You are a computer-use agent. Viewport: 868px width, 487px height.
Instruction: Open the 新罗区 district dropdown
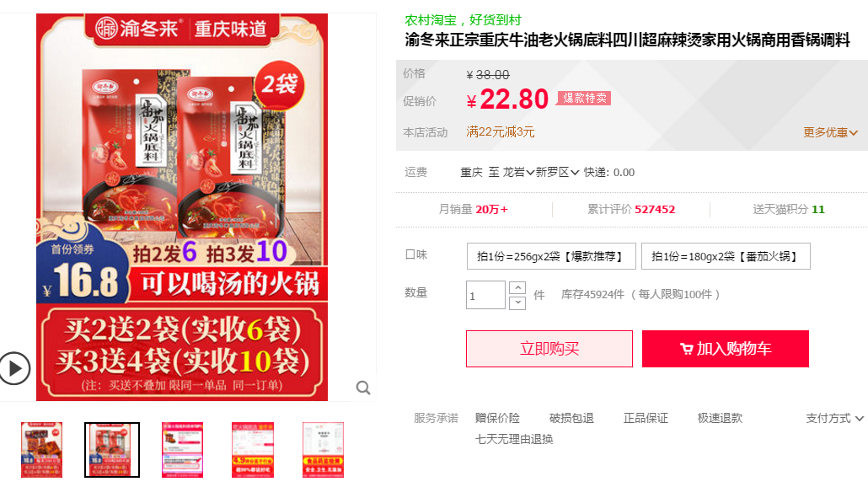(x=557, y=173)
